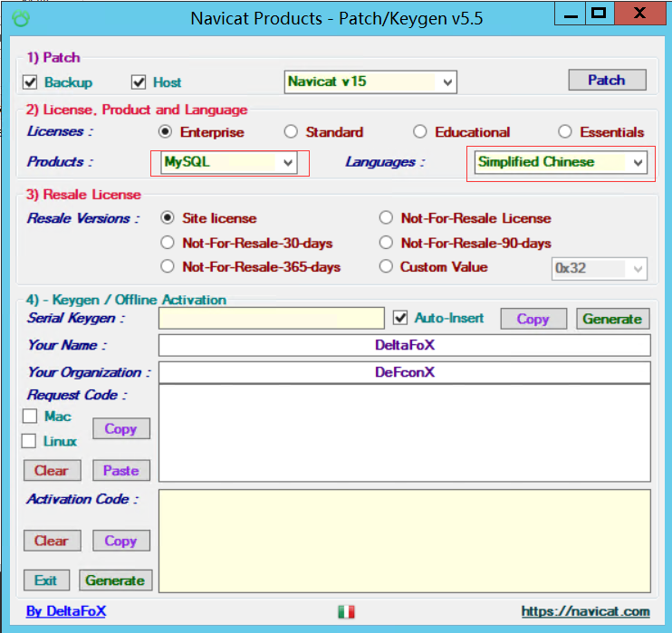Click the Request Code text area

[x=405, y=433]
